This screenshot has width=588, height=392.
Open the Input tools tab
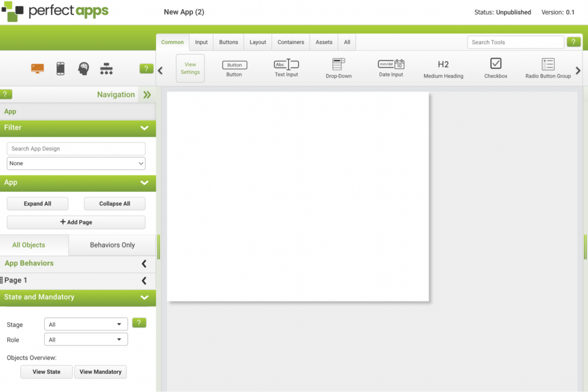[201, 42]
